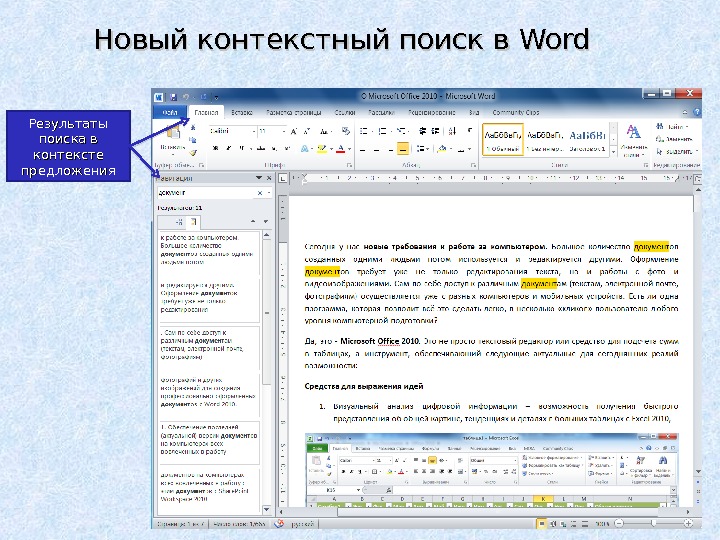Open the font name combo box
The image size is (720, 540).
(x=233, y=131)
